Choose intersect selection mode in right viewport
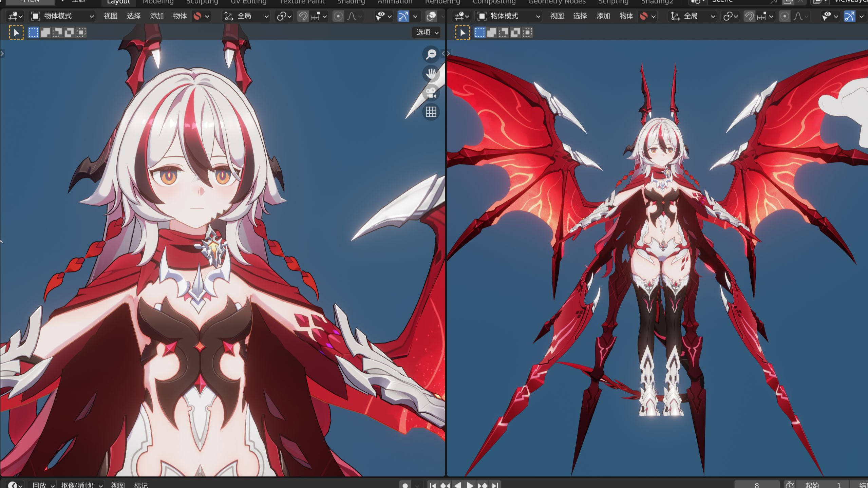The image size is (868, 488). tap(527, 33)
